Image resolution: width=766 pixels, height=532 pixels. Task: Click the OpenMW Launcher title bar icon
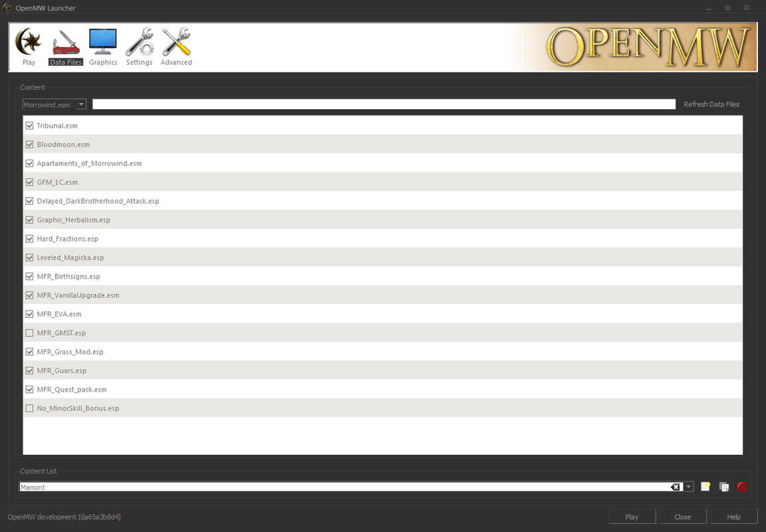7,8
